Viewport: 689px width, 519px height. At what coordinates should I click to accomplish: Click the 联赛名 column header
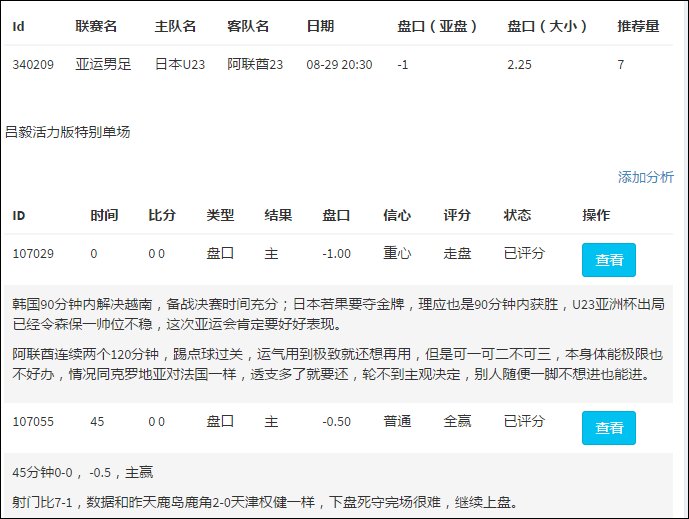[96, 26]
